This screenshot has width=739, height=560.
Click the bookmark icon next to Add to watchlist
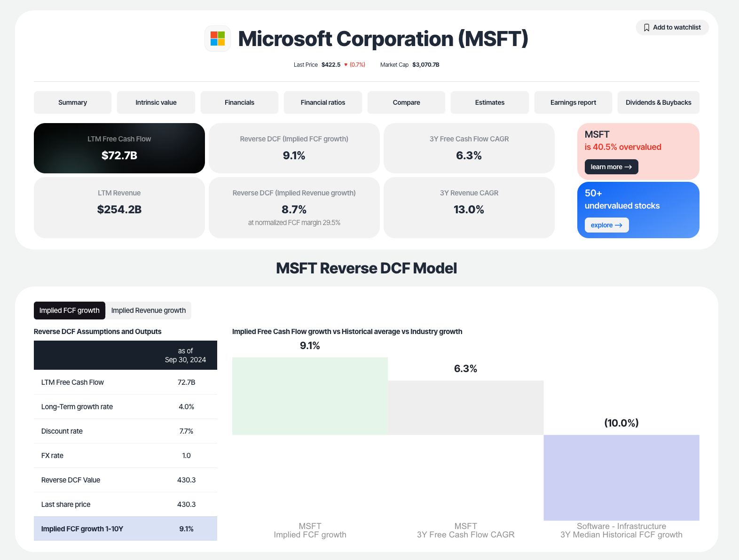pyautogui.click(x=646, y=27)
